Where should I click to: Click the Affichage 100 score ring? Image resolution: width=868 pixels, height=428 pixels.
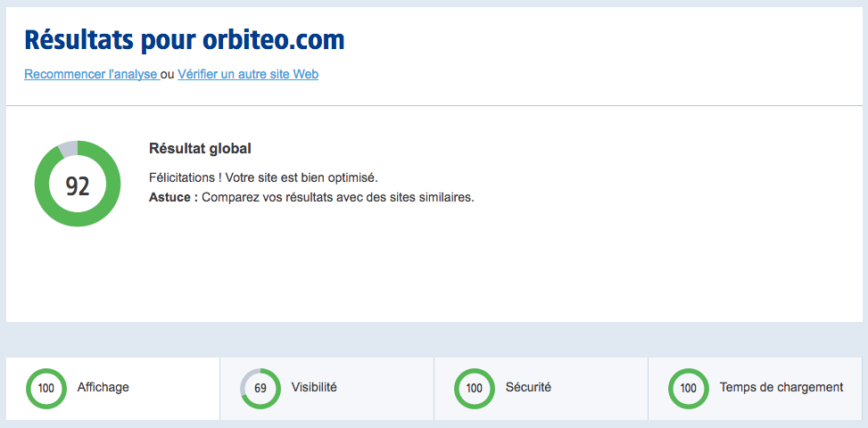(x=46, y=388)
